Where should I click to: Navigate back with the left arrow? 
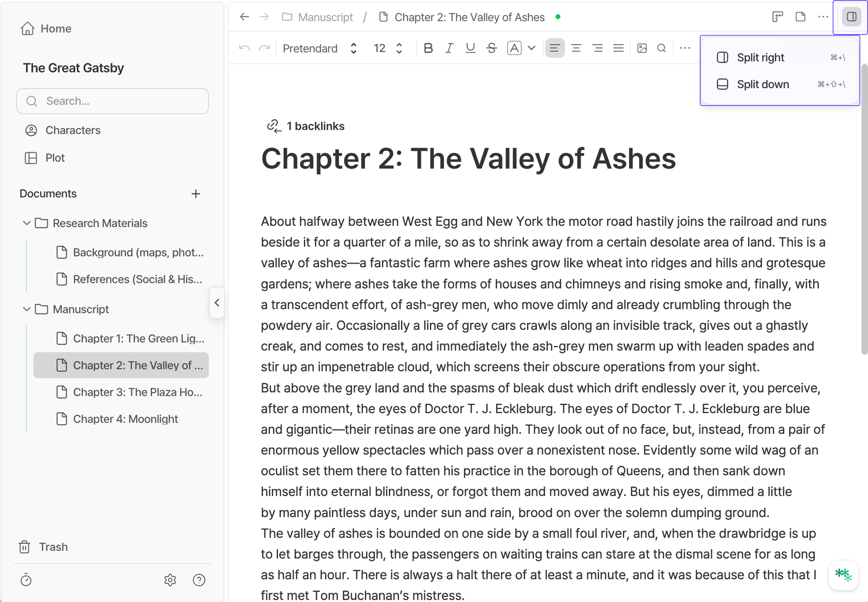[x=245, y=17]
